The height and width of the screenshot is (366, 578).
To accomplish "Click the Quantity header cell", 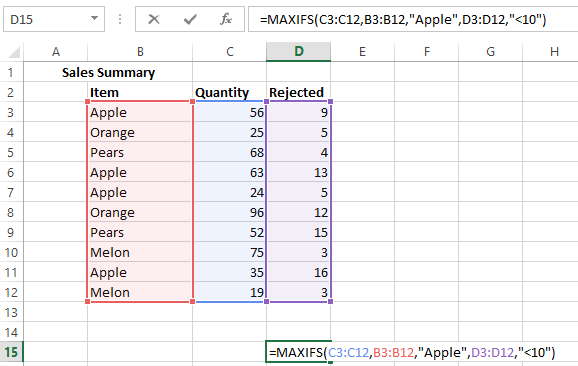I will pyautogui.click(x=229, y=92).
